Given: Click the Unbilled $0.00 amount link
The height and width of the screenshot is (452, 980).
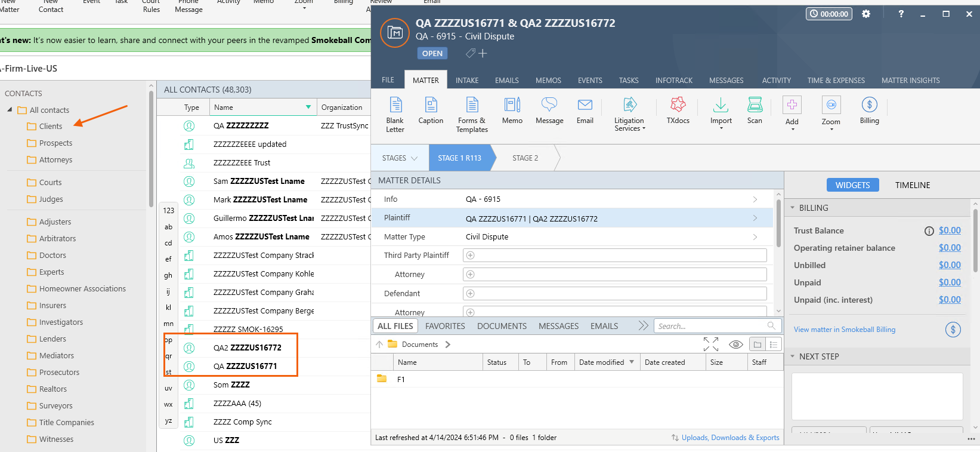Looking at the screenshot, I should [x=950, y=265].
